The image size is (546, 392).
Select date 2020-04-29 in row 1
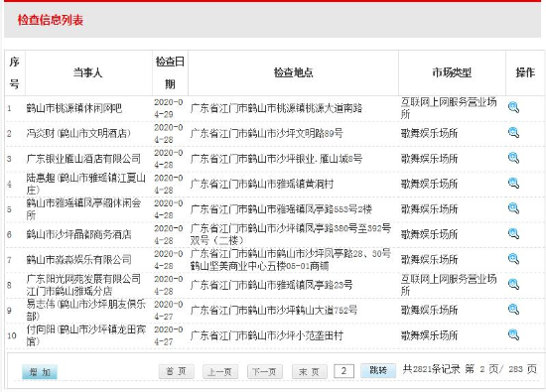click(169, 108)
